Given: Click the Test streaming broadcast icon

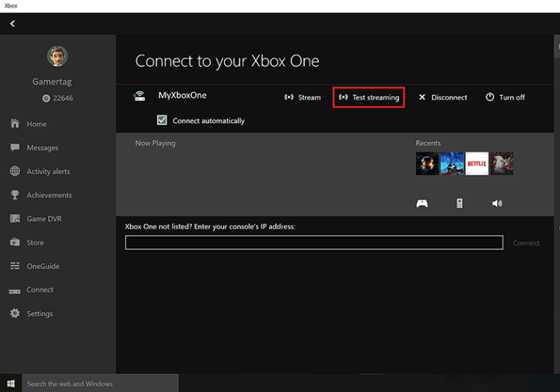Looking at the screenshot, I should (x=343, y=97).
